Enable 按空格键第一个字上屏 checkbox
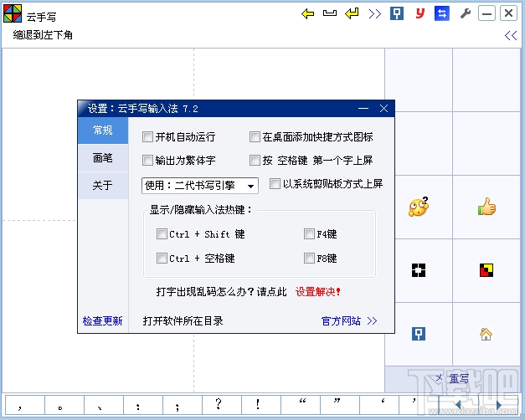 (255, 160)
